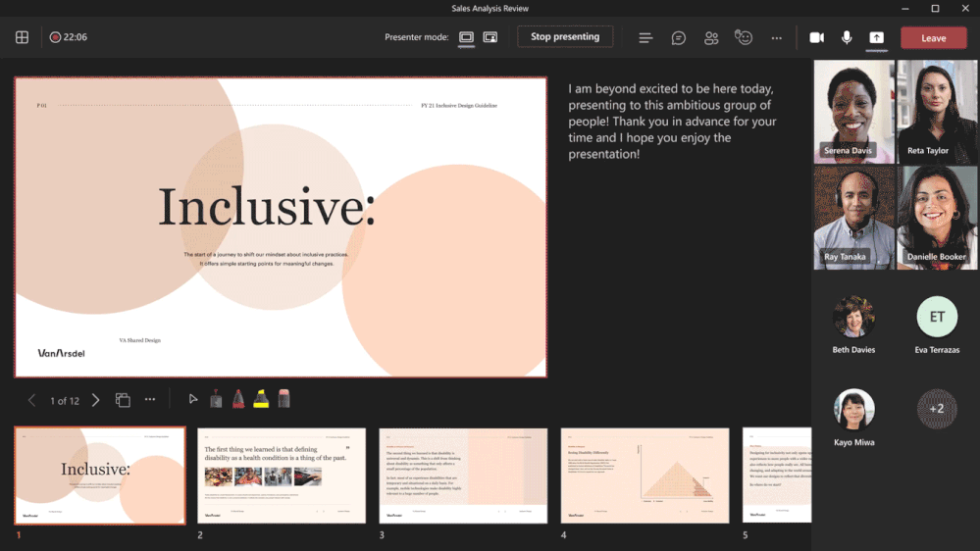Show the +2 additional participants

[x=936, y=409]
